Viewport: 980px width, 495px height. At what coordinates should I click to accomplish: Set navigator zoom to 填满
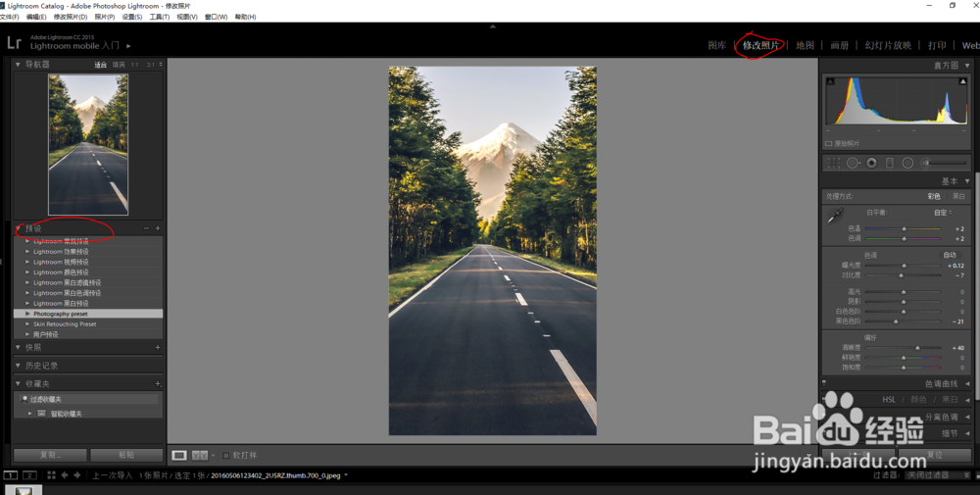[119, 65]
